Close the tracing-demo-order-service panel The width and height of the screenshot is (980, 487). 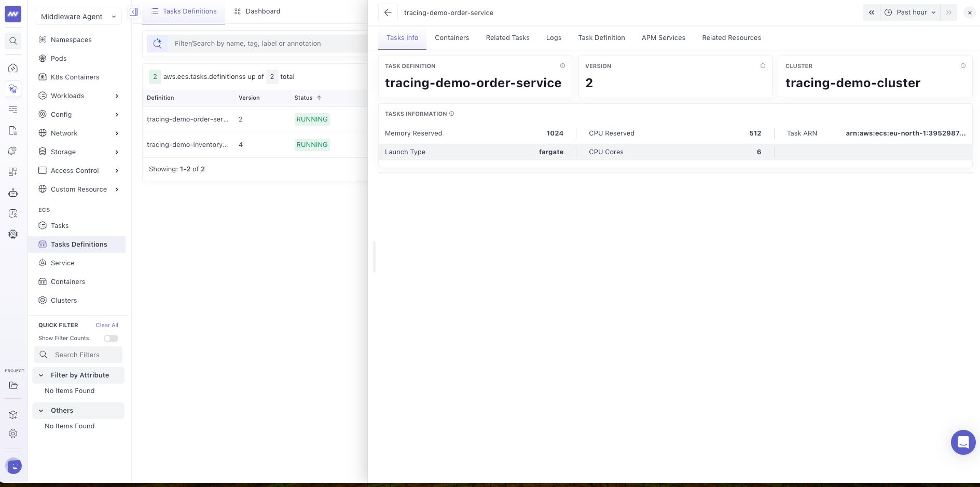tap(969, 12)
